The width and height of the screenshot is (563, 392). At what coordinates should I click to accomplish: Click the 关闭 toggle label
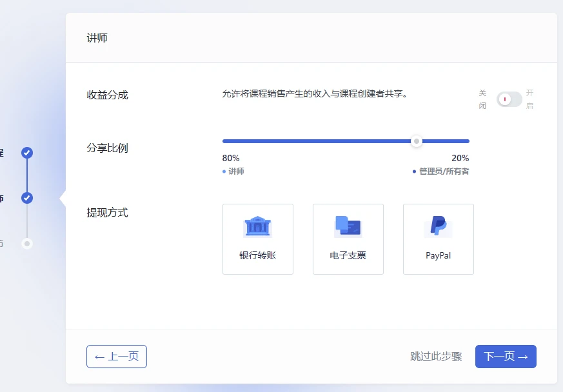[x=482, y=99]
